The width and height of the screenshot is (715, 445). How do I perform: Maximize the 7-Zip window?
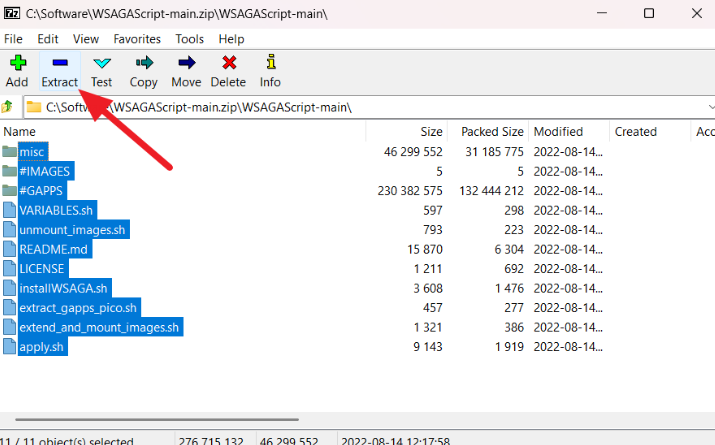(648, 13)
